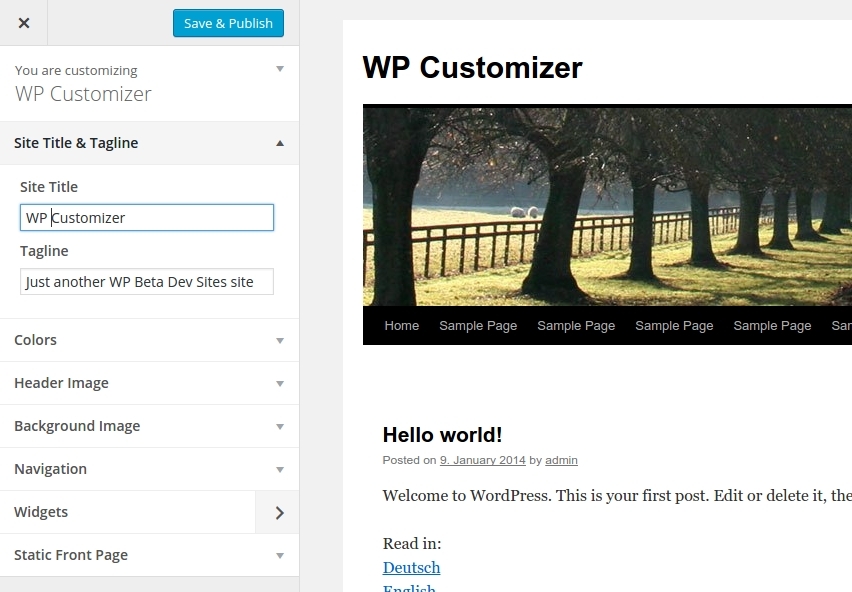
Task: Toggle the 'You are customizing' info arrow
Action: point(280,69)
